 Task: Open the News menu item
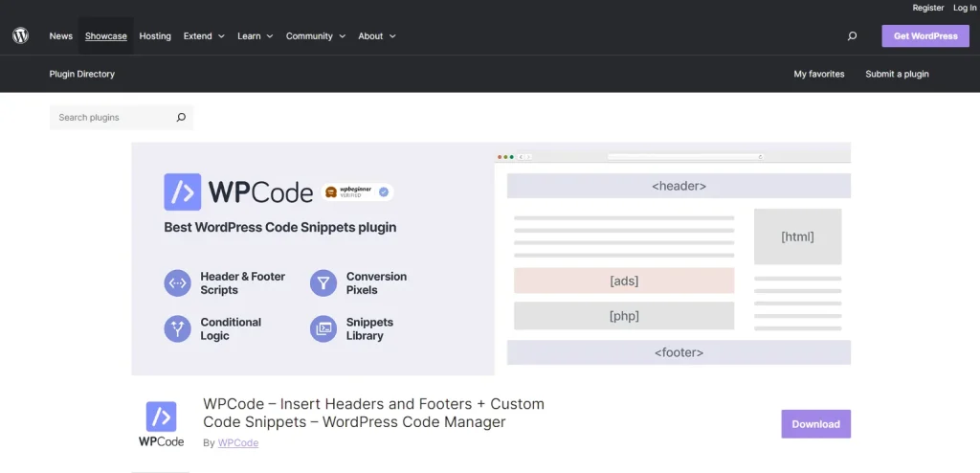(60, 36)
